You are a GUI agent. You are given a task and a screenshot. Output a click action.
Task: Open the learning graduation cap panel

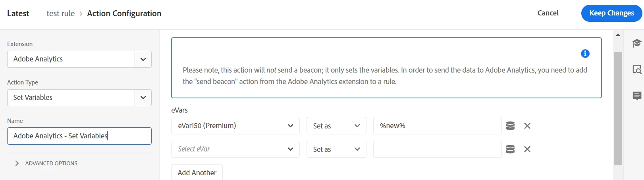pyautogui.click(x=637, y=43)
